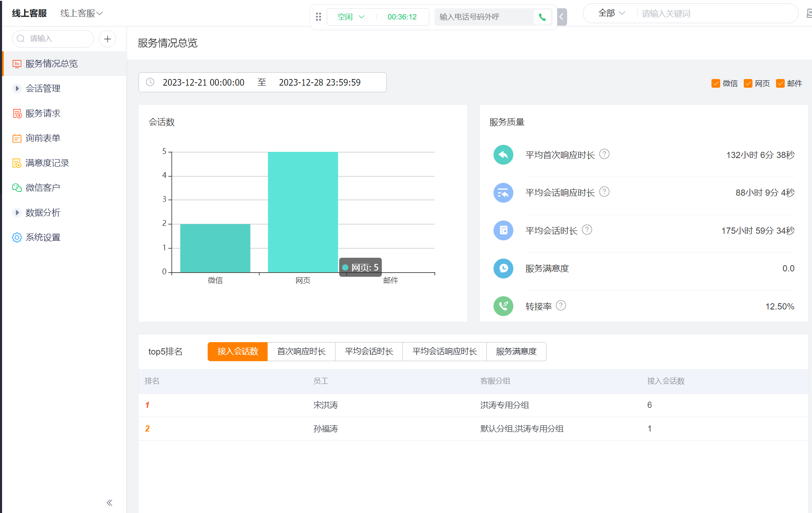
Task: Open the 服务情况总览 menu item
Action: 64,64
